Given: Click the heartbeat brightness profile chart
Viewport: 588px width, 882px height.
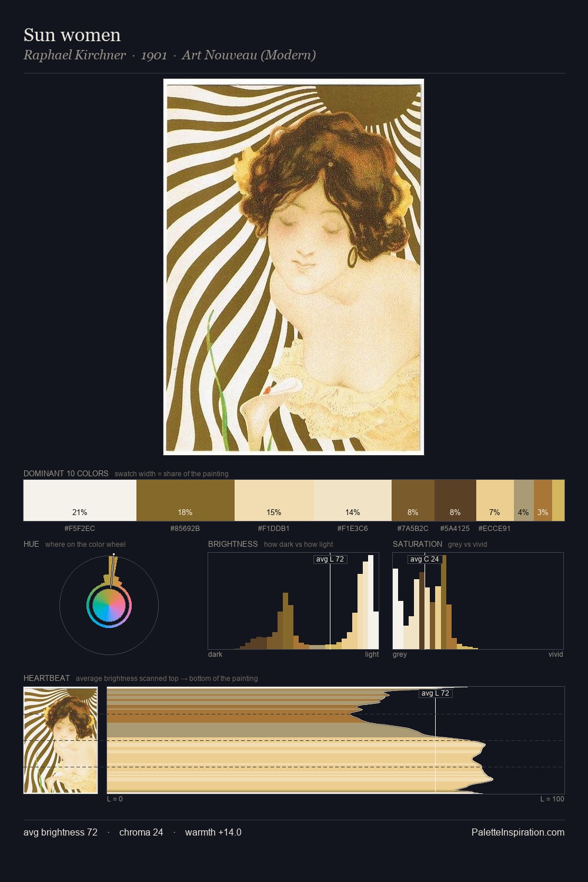Looking at the screenshot, I should click(x=336, y=740).
